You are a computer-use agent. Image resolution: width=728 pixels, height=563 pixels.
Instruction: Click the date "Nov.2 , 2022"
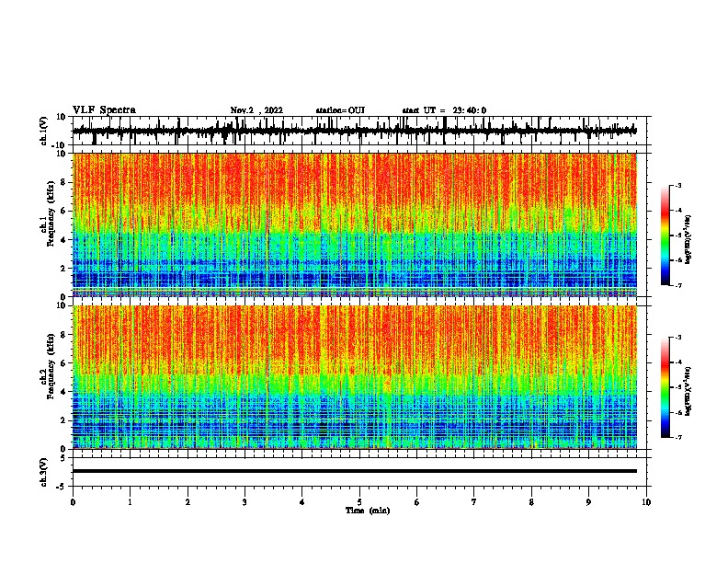click(x=256, y=110)
